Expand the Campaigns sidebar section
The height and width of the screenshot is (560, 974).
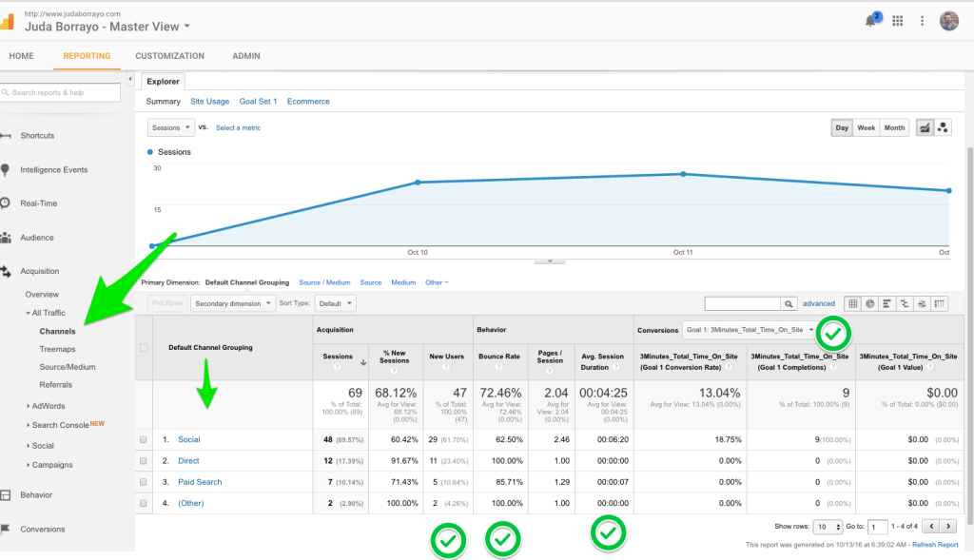click(x=28, y=465)
